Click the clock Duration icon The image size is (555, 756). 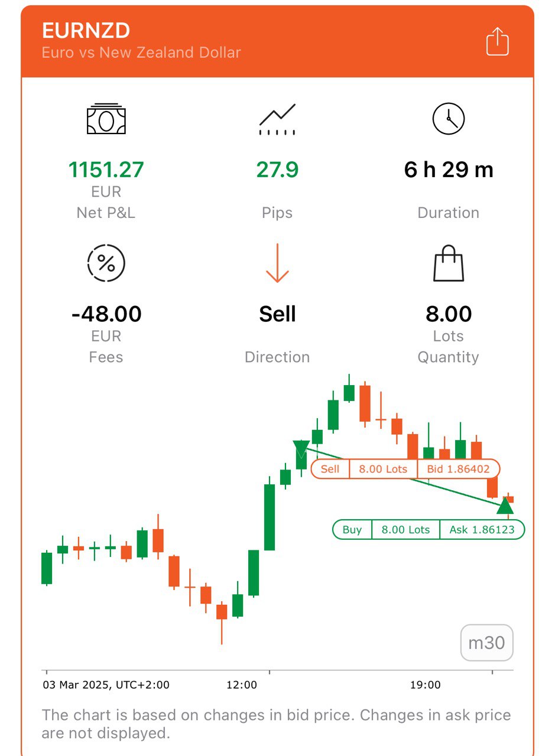click(x=449, y=119)
